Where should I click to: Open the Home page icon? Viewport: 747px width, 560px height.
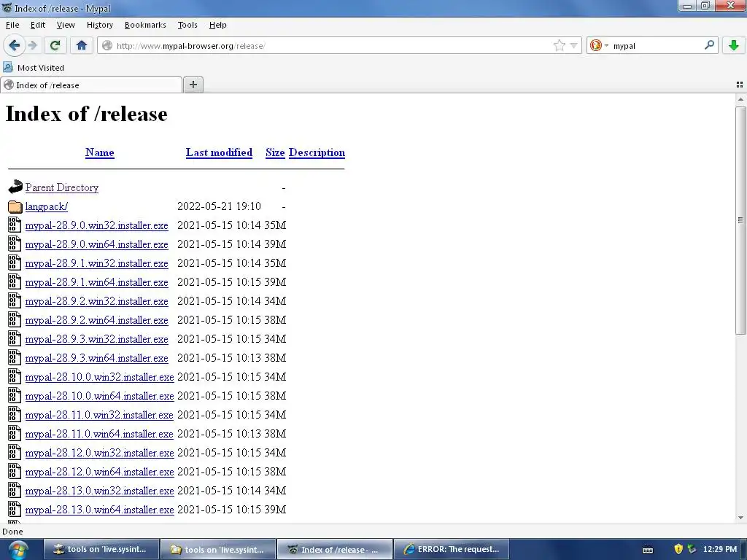82,45
